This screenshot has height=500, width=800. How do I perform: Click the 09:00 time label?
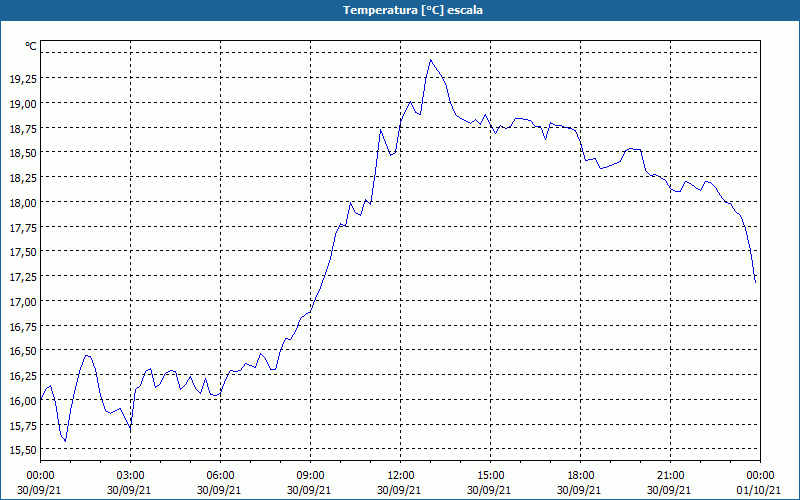(x=310, y=476)
